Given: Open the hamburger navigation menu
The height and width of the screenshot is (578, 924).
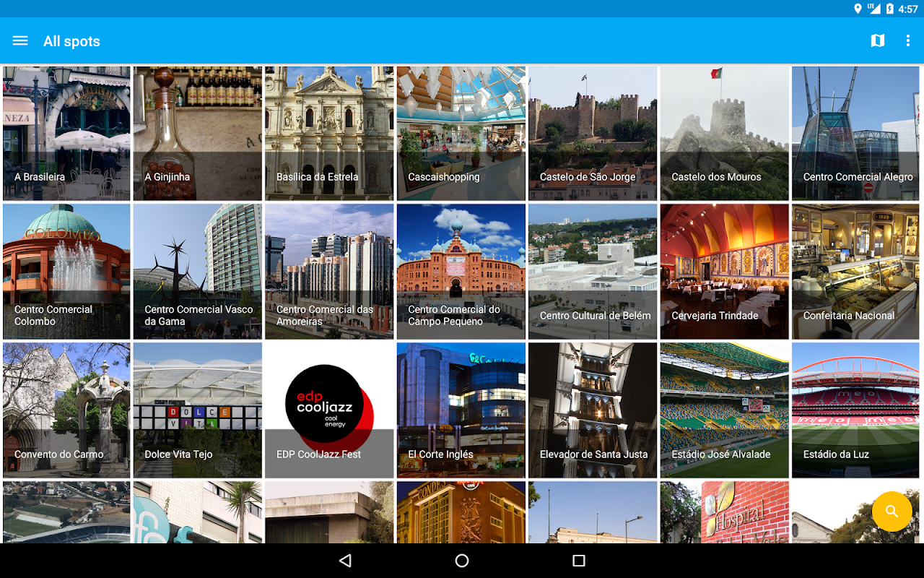Looking at the screenshot, I should tap(20, 41).
